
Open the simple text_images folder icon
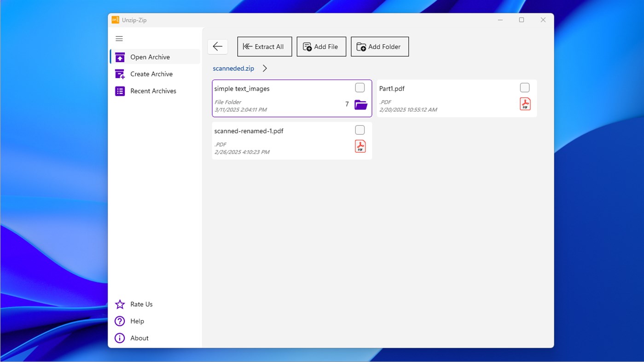(360, 104)
